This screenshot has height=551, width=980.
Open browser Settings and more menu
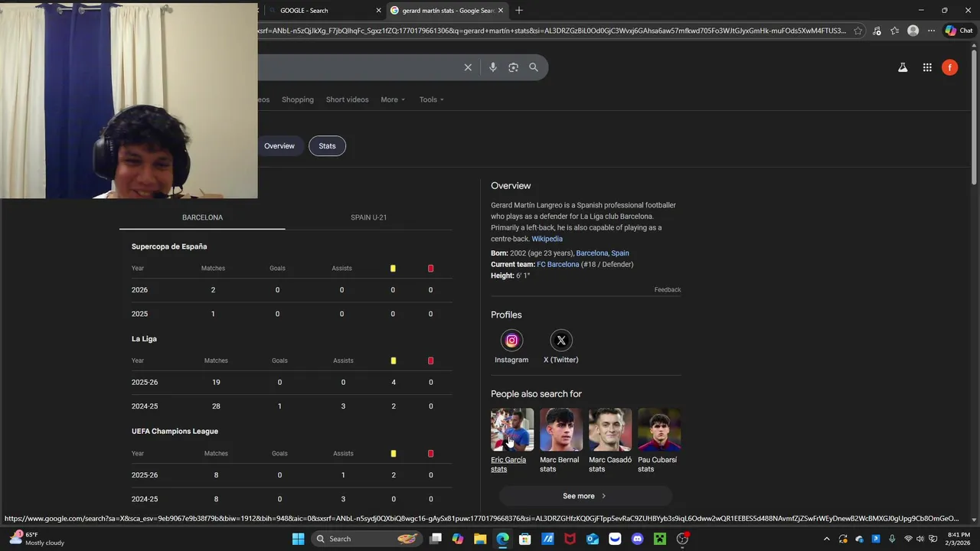[x=931, y=31]
